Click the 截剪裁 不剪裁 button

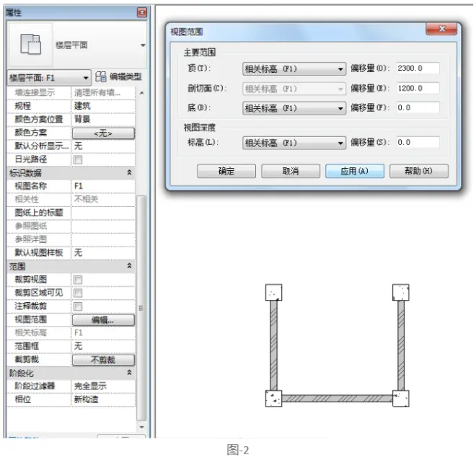[103, 360]
